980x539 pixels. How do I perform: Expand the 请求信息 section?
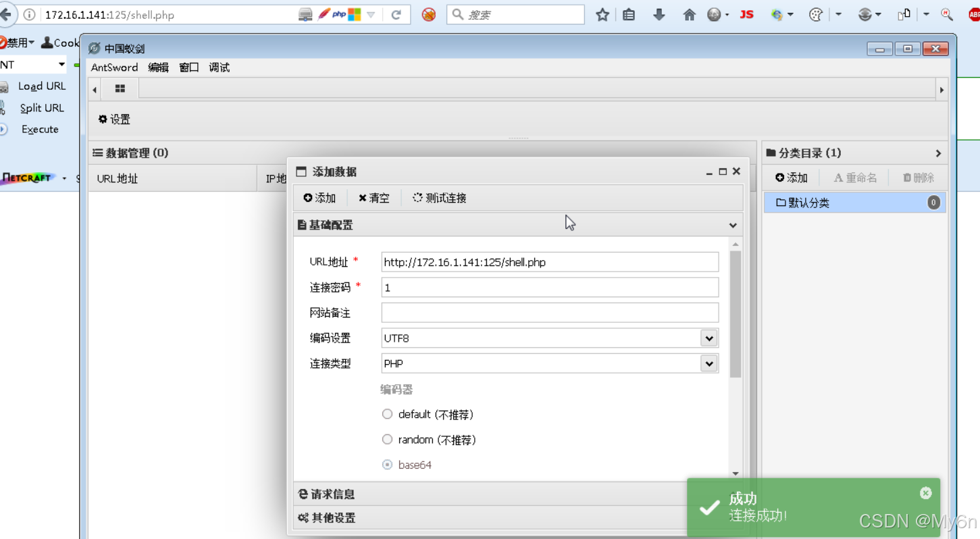coord(490,494)
